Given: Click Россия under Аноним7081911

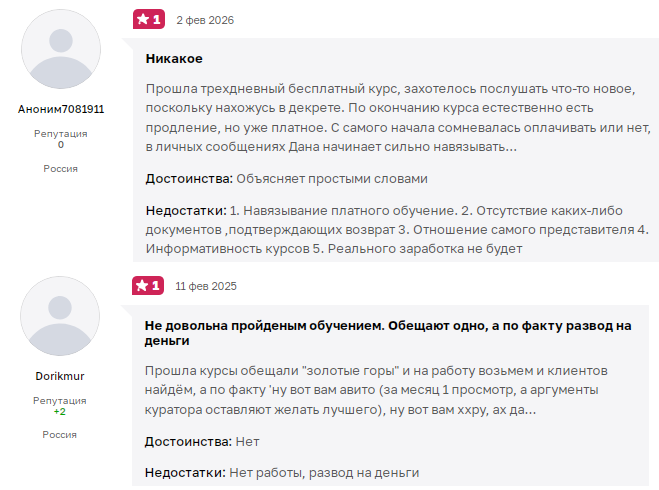Looking at the screenshot, I should click(61, 169).
